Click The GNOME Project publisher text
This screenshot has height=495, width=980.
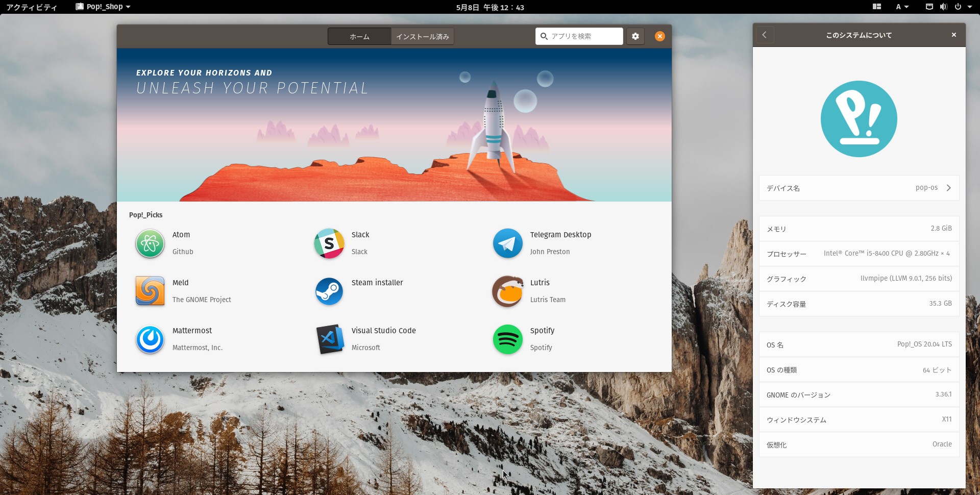click(202, 300)
